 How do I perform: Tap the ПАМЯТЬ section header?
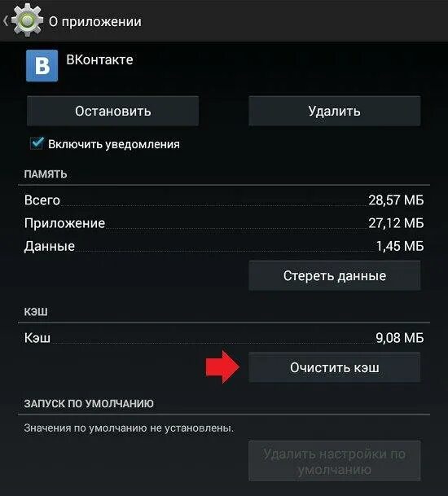(46, 174)
